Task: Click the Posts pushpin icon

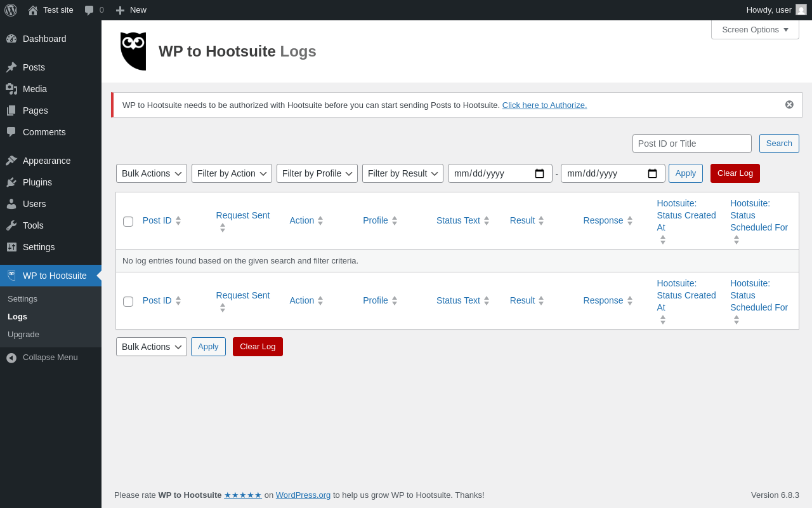Action: point(11,67)
